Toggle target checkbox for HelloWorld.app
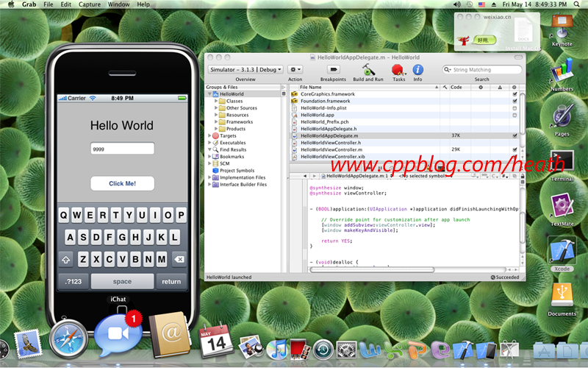Screen dimensions: 588x368 [514, 115]
